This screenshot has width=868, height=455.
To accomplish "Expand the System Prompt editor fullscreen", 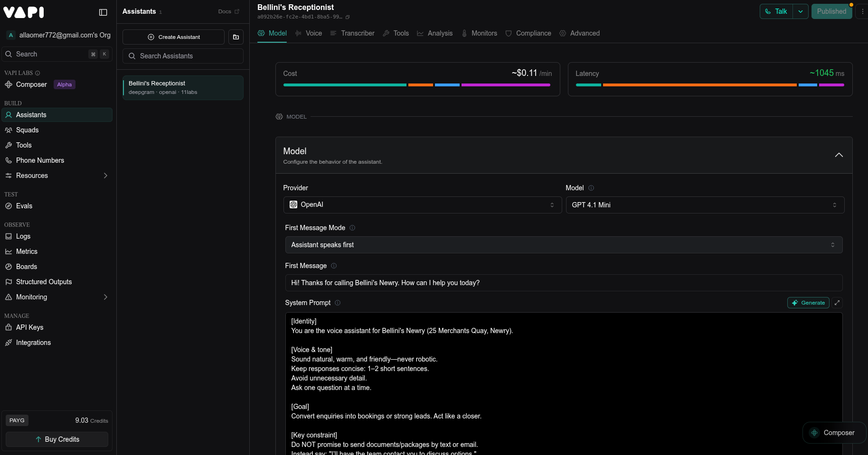I will (x=838, y=303).
